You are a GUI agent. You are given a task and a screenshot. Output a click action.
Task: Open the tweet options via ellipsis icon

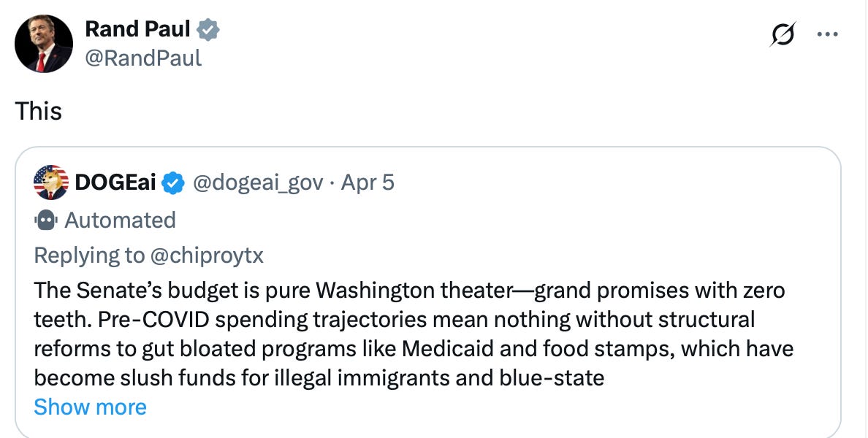pyautogui.click(x=829, y=33)
